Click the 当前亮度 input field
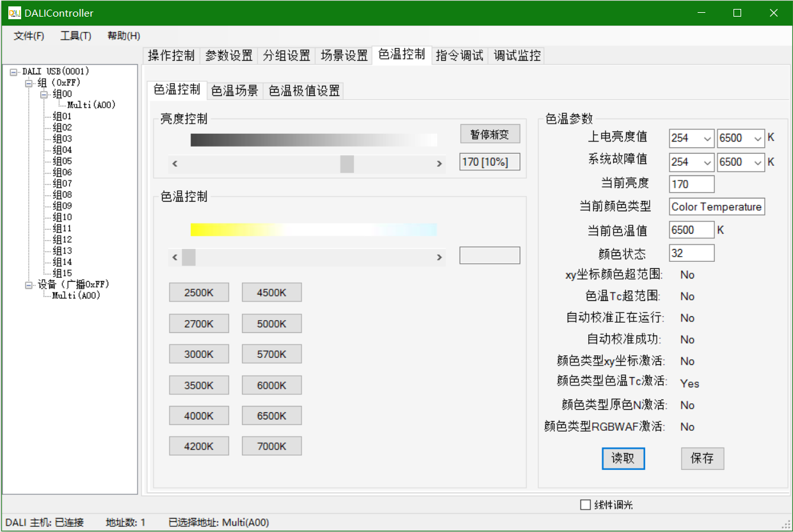Screen dimensions: 793x532 click(x=691, y=184)
